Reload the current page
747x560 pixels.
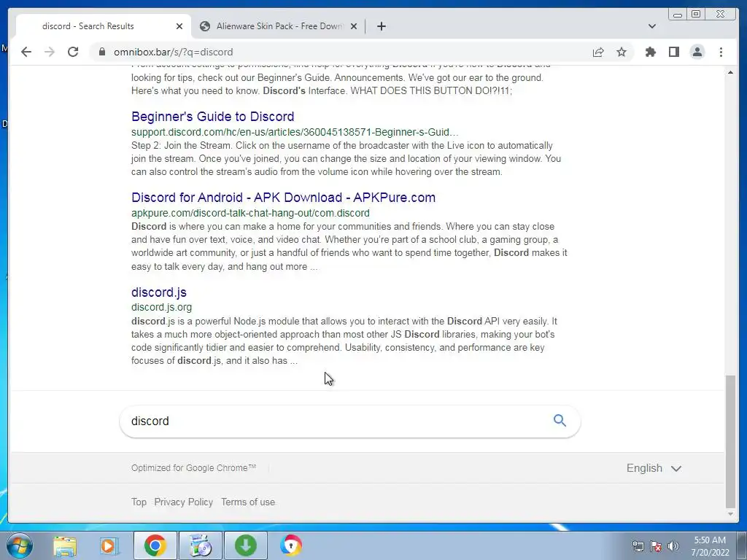tap(73, 52)
